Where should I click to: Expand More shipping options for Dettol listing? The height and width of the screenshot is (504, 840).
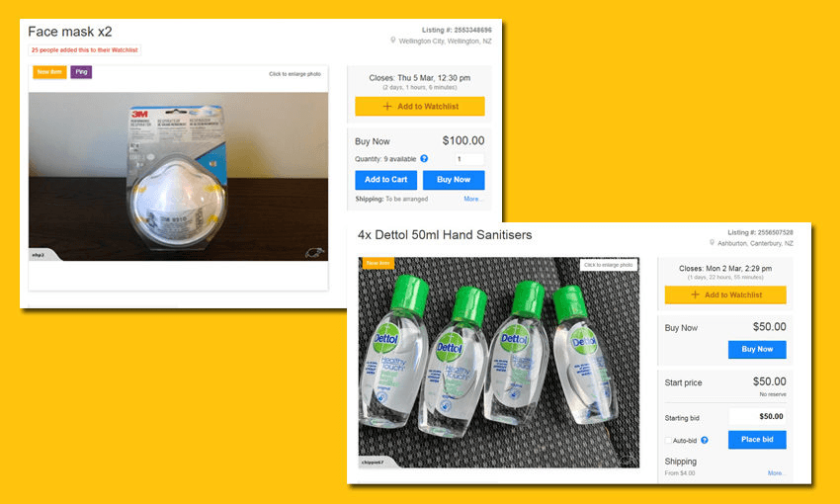(x=776, y=473)
